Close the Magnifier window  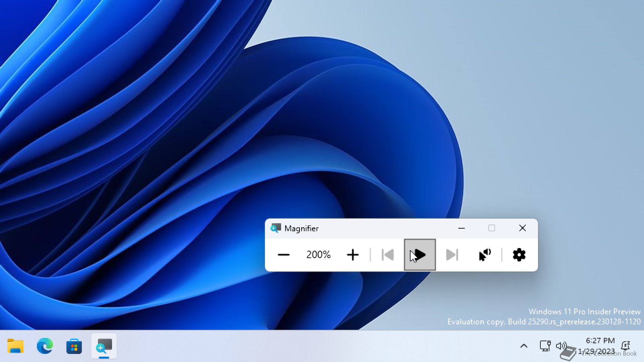[522, 228]
